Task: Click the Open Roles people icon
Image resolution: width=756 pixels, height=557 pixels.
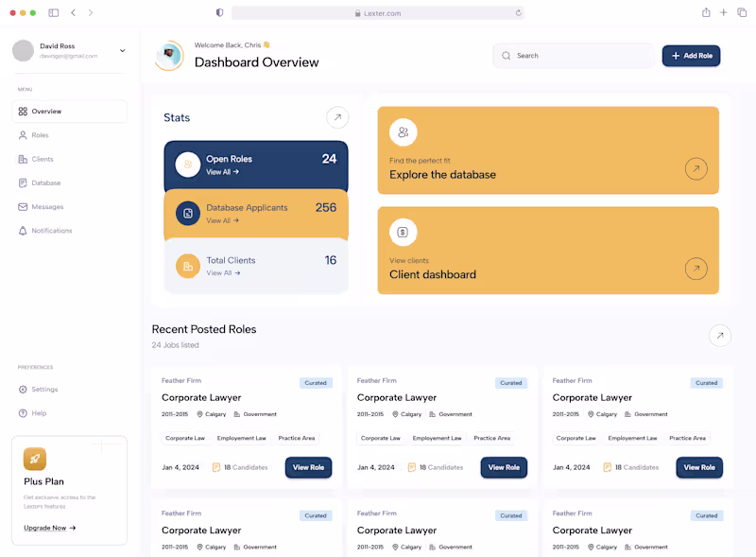Action: click(188, 165)
